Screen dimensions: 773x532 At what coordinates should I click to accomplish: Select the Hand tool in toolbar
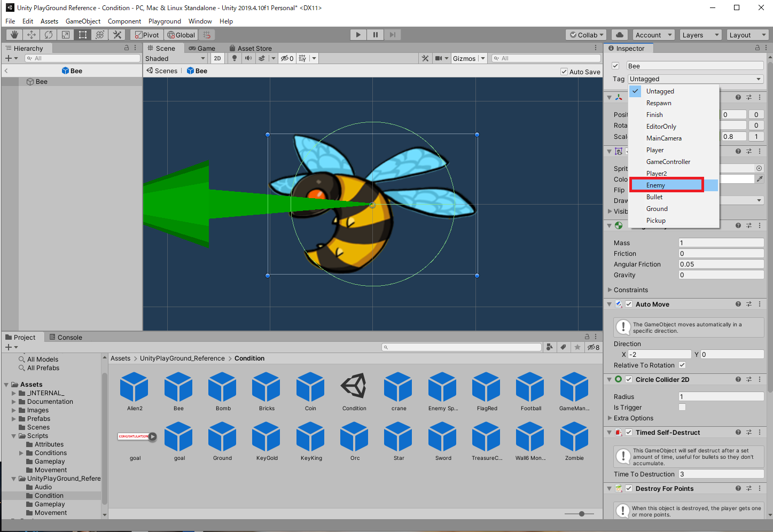point(14,35)
